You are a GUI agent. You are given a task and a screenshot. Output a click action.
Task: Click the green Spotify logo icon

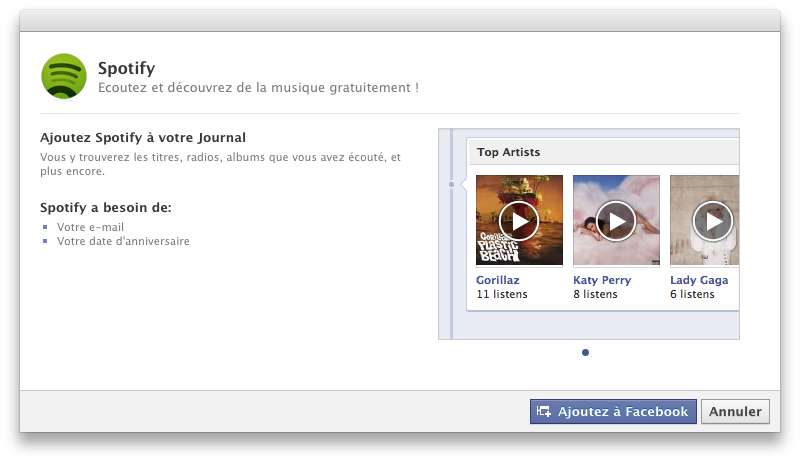64,76
